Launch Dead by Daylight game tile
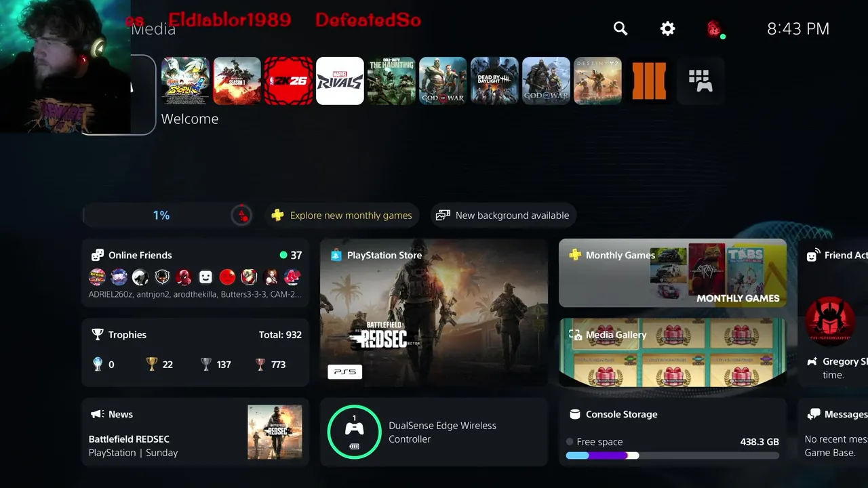 (x=495, y=81)
